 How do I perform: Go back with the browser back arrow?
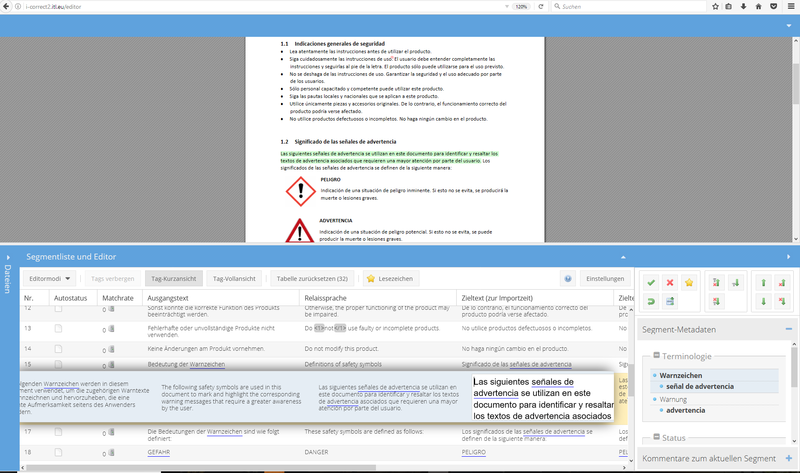click(x=6, y=6)
